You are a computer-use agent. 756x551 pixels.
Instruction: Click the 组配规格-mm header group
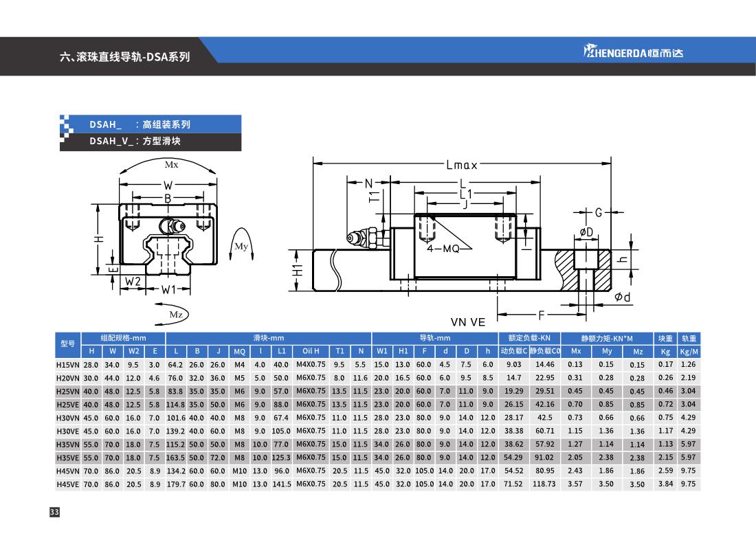pos(123,338)
